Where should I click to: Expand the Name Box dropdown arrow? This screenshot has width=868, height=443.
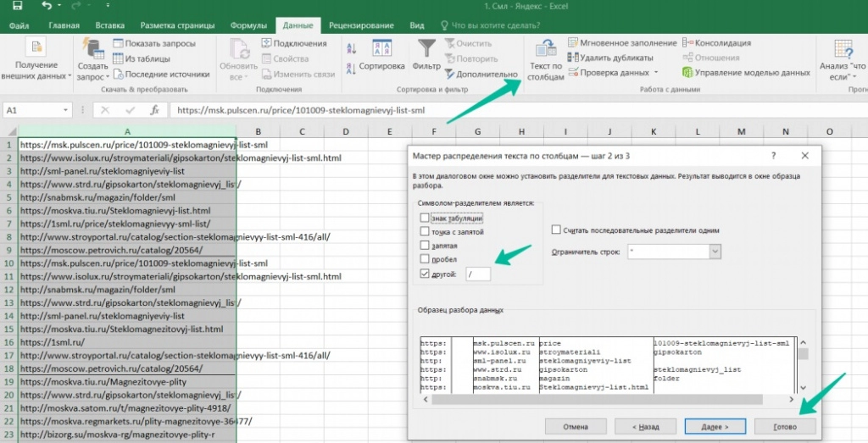(65, 110)
